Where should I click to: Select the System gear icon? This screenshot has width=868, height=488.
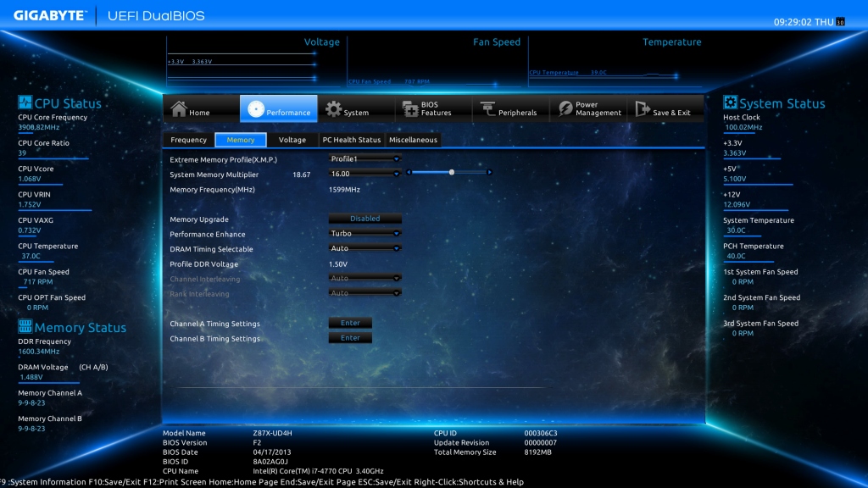click(333, 108)
